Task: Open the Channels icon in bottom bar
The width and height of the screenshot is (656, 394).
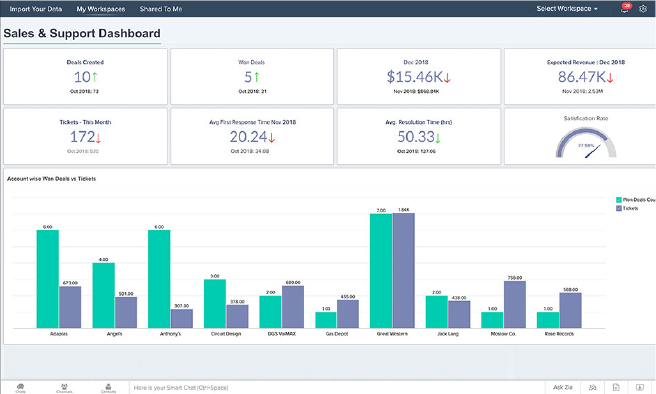Action: pos(64,388)
